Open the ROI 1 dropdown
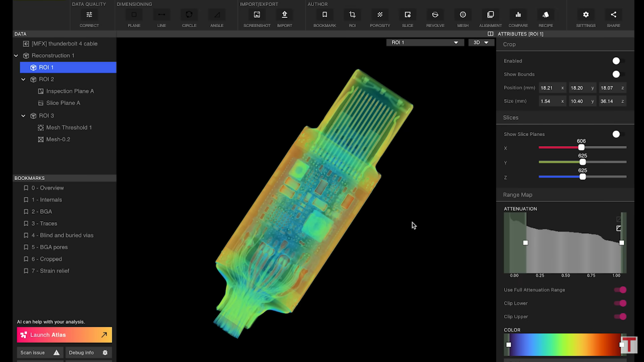This screenshot has width=644, height=362. click(425, 43)
